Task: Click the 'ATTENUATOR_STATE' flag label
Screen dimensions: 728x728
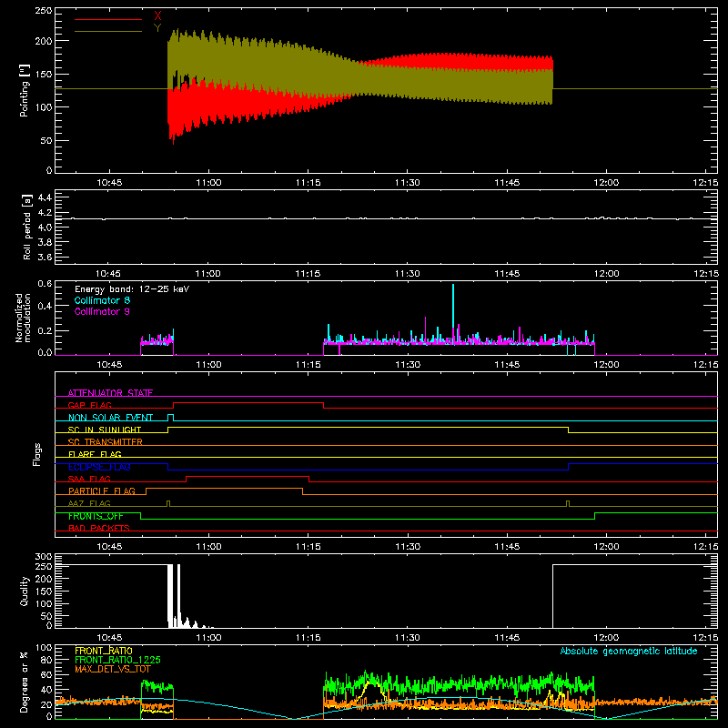Action: pyautogui.click(x=110, y=393)
